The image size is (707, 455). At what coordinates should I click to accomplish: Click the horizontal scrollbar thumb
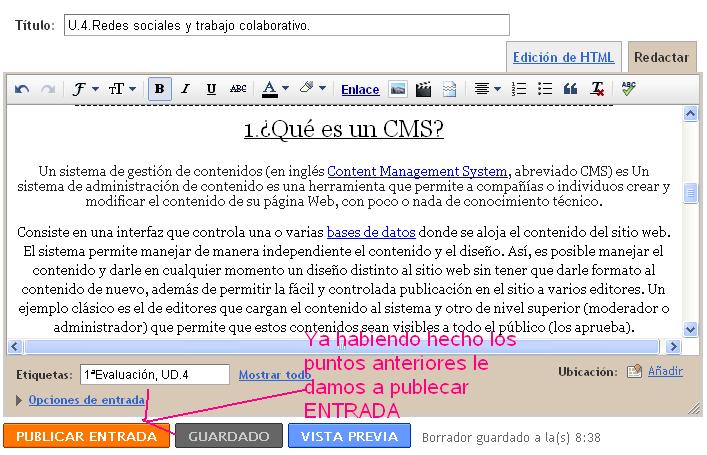pos(342,346)
